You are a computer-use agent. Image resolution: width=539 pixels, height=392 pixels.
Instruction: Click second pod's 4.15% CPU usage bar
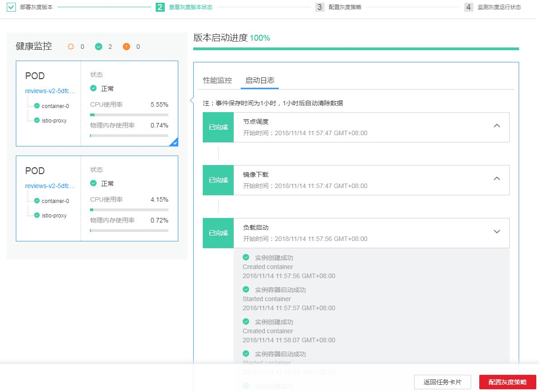tap(129, 210)
